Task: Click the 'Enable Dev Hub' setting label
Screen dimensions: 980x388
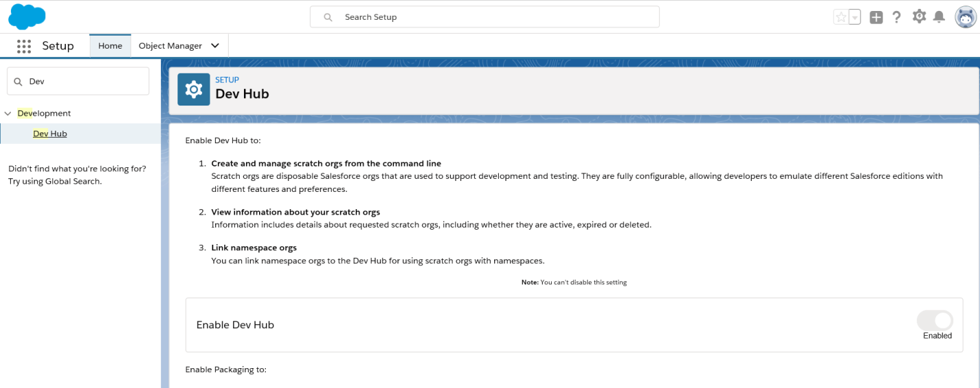Action: pyautogui.click(x=235, y=325)
